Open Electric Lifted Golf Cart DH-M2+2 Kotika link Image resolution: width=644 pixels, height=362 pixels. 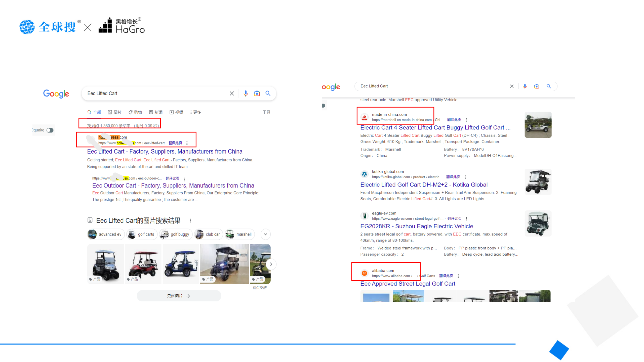point(424,185)
